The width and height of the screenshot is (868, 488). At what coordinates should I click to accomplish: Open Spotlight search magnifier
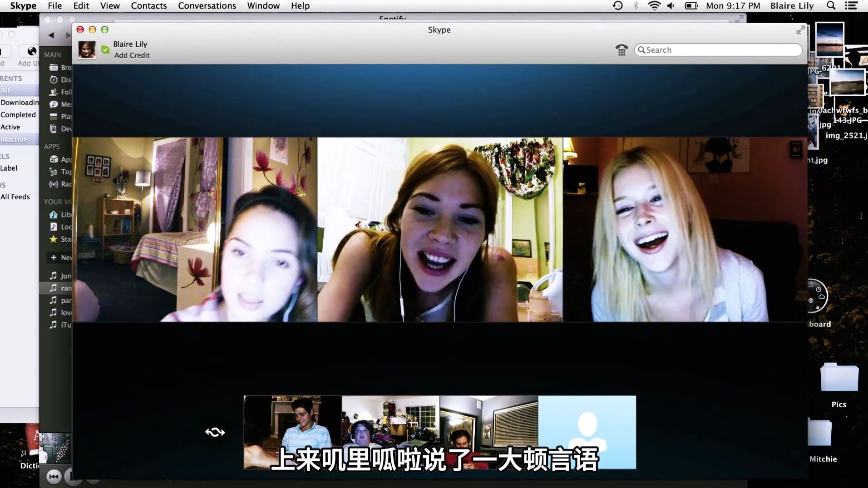click(x=831, y=6)
